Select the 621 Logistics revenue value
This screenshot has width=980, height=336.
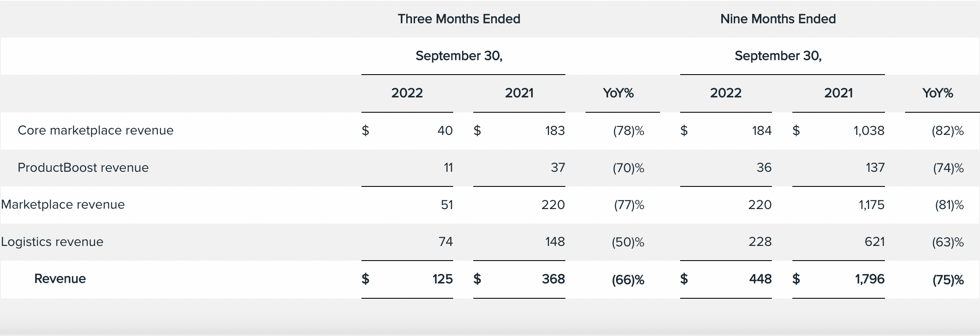coord(874,242)
